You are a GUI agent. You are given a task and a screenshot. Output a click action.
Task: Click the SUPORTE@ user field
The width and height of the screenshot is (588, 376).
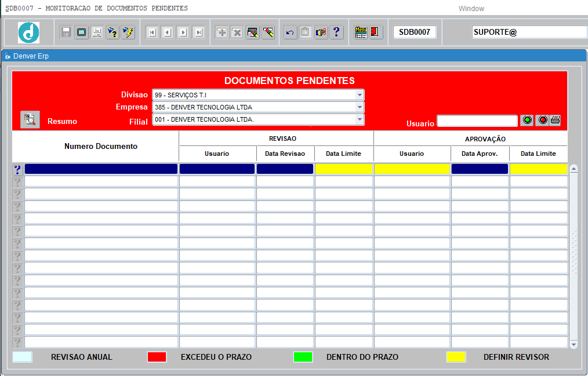(x=529, y=32)
